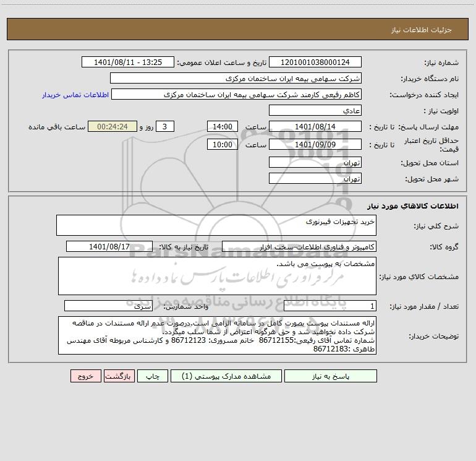Screen dimensions: 476x461
Task: Click label ساعت باقی مانده
Action: tap(57, 127)
